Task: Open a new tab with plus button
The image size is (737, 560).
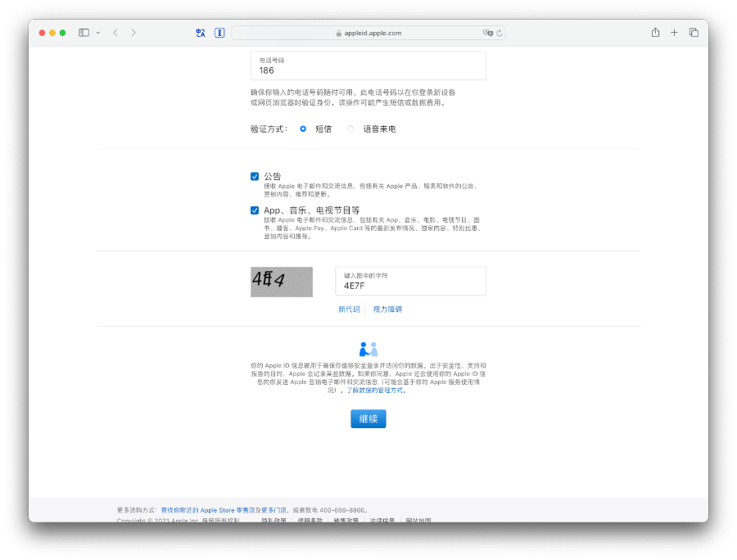Action: [674, 33]
